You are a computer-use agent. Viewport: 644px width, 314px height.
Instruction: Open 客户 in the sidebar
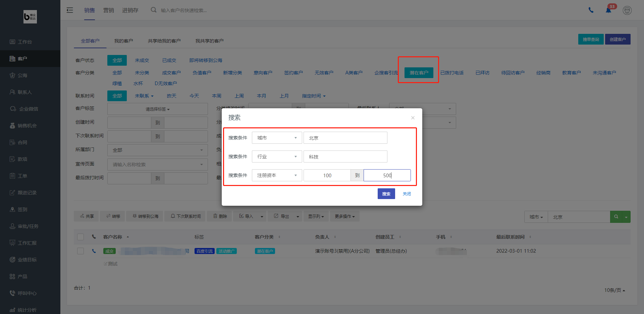[30, 59]
